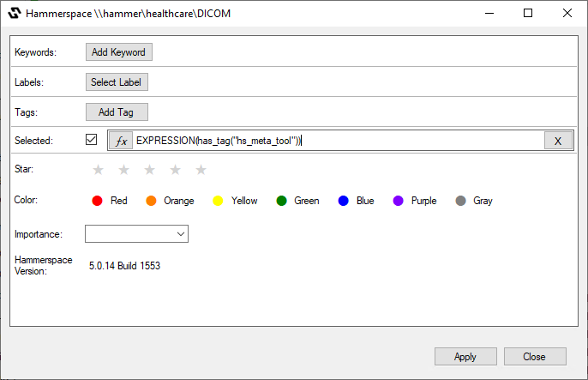
Task: Set rating to two stars
Action: point(123,170)
